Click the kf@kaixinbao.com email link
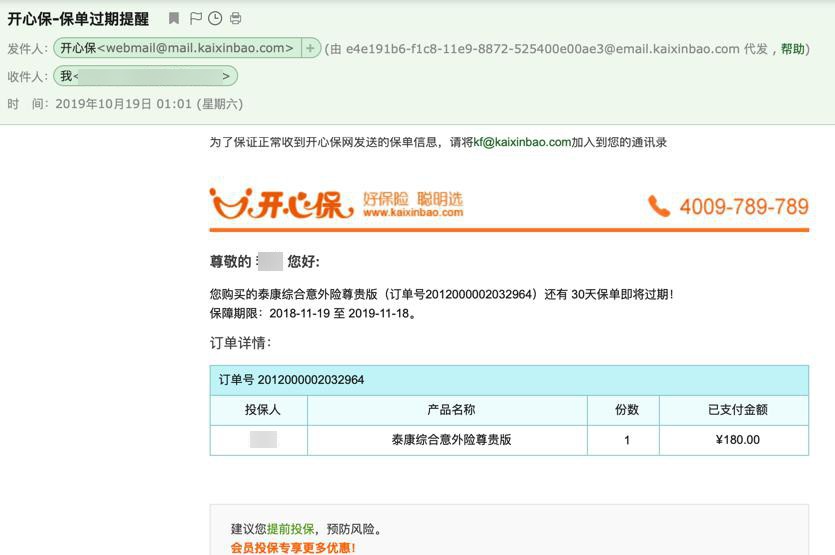 [x=522, y=142]
